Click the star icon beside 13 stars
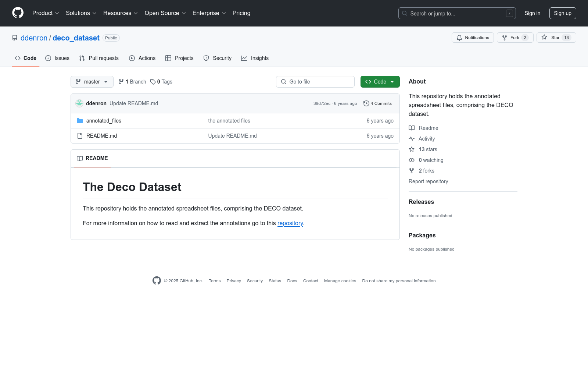Image resolution: width=588 pixels, height=368 pixels. tap(412, 149)
